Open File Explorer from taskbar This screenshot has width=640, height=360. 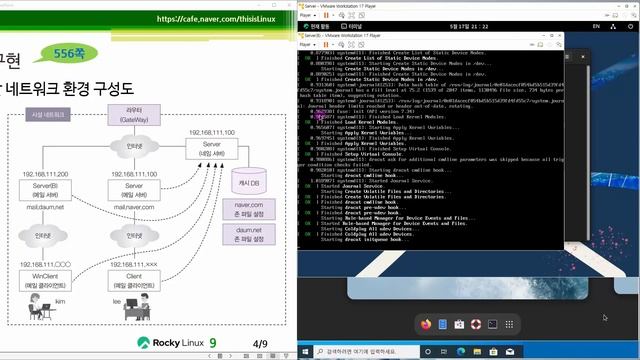(477, 351)
